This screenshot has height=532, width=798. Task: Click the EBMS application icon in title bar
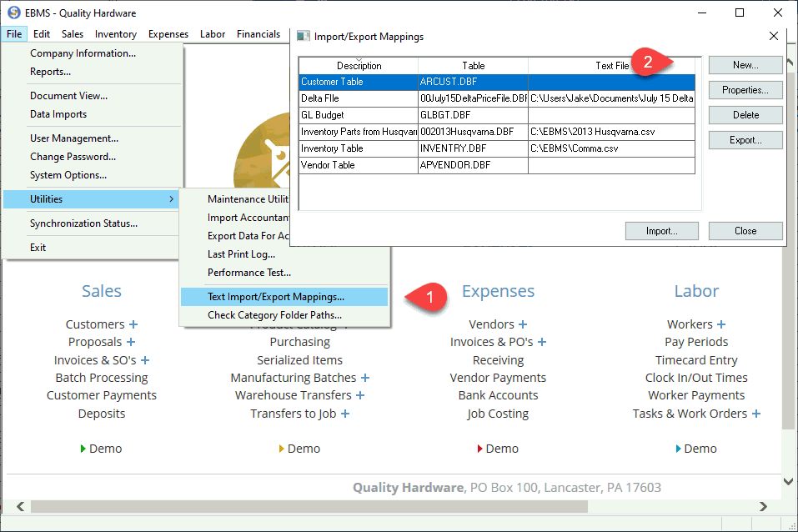(x=13, y=13)
